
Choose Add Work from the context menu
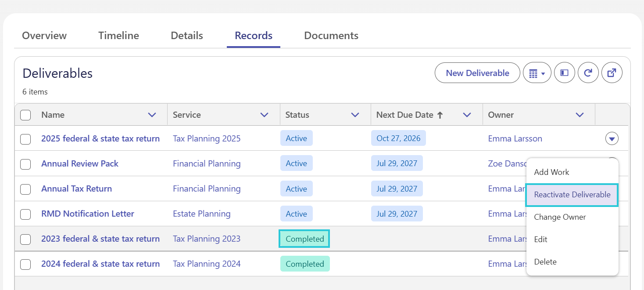[572, 172]
